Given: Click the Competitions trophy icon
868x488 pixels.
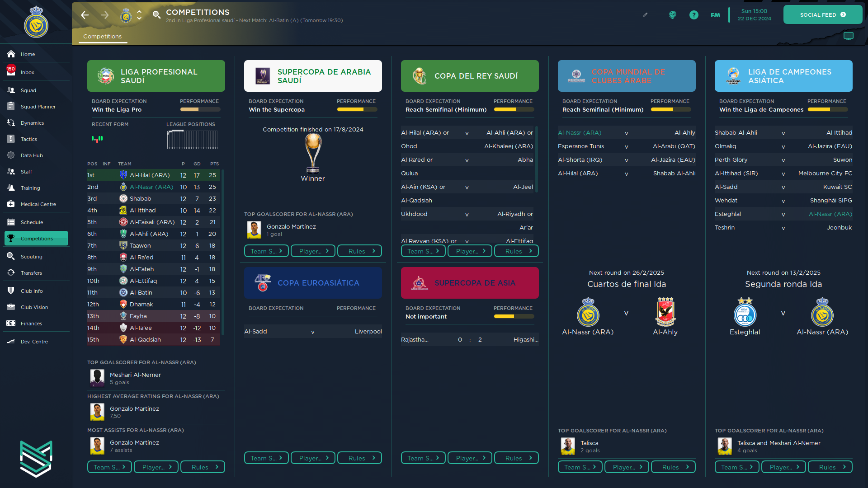Looking at the screenshot, I should click(x=11, y=239).
